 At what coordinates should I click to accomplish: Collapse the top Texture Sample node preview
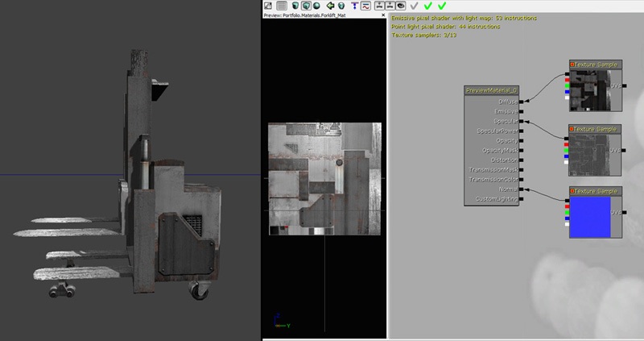[572, 64]
